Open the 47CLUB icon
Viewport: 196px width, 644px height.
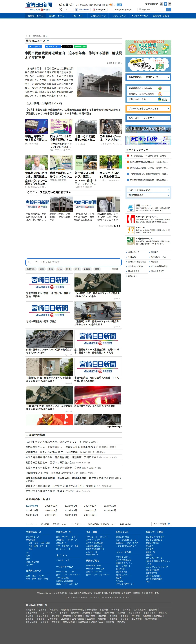point(131,230)
